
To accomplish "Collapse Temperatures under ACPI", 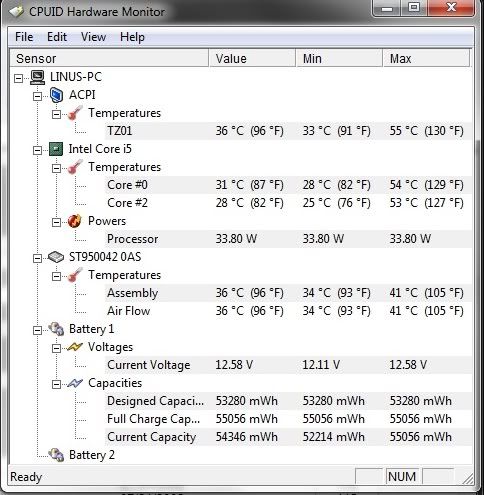I will pyautogui.click(x=57, y=115).
